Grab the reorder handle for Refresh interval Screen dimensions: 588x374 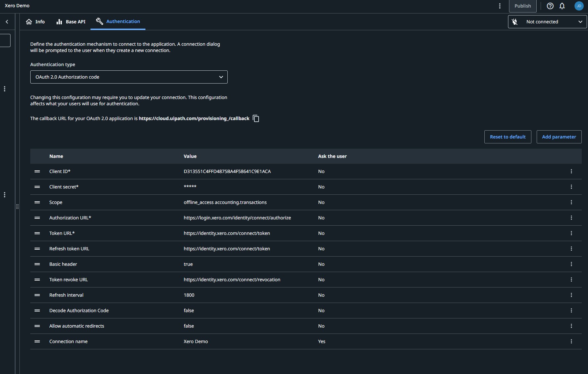tap(37, 295)
